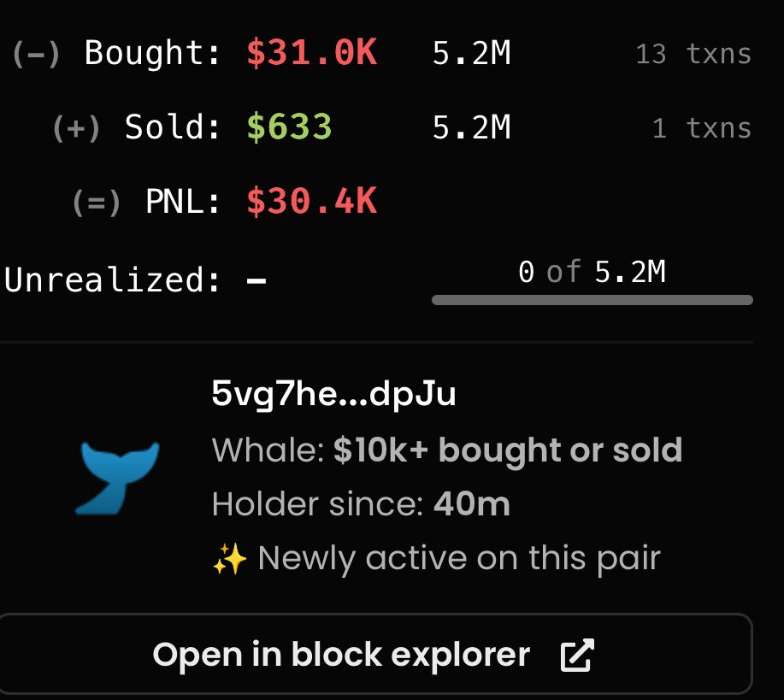Click the sparkles emoji icon
Viewport: 784px width, 700px height.
(229, 558)
